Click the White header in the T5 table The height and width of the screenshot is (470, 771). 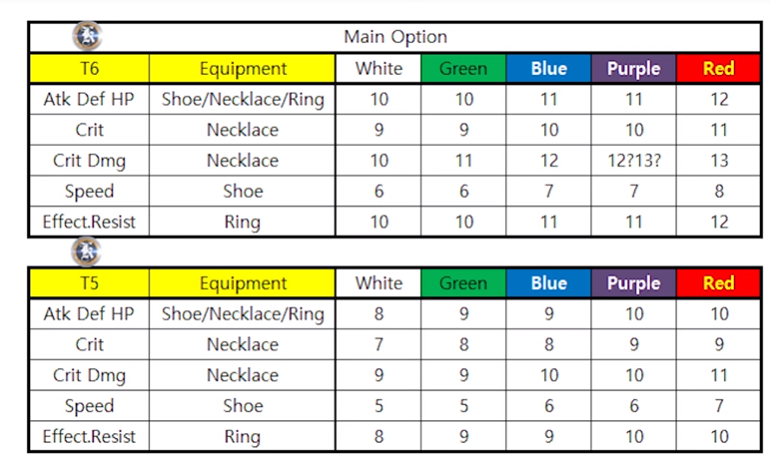click(x=379, y=283)
